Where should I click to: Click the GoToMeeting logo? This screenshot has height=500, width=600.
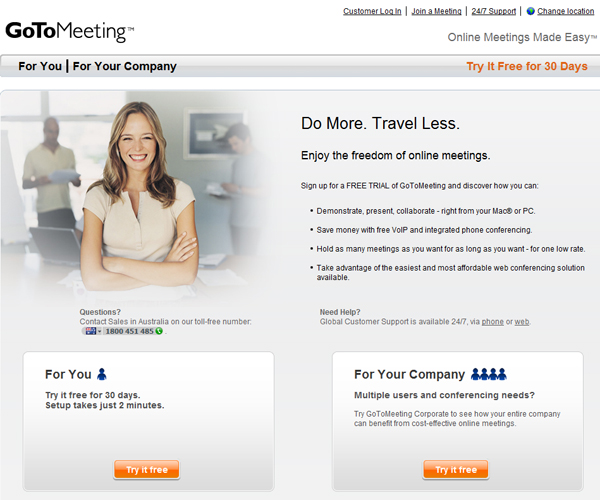pyautogui.click(x=70, y=31)
